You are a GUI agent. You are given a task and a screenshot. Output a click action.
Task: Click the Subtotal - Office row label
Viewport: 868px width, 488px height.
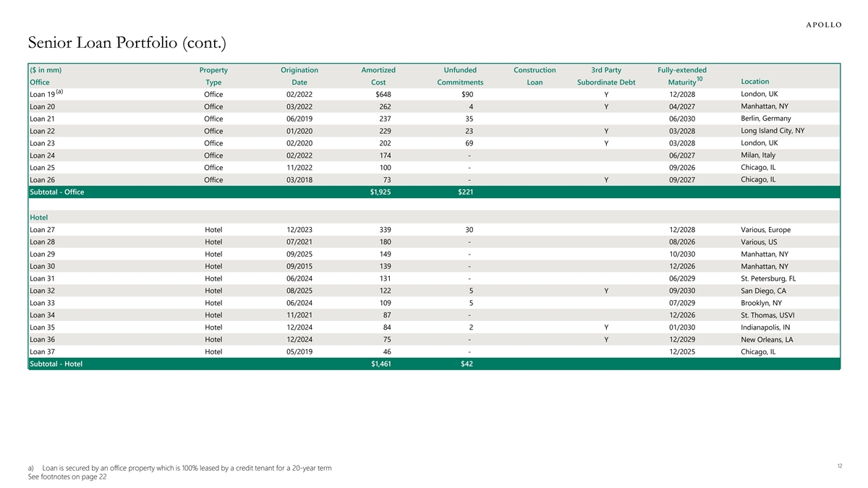(57, 192)
